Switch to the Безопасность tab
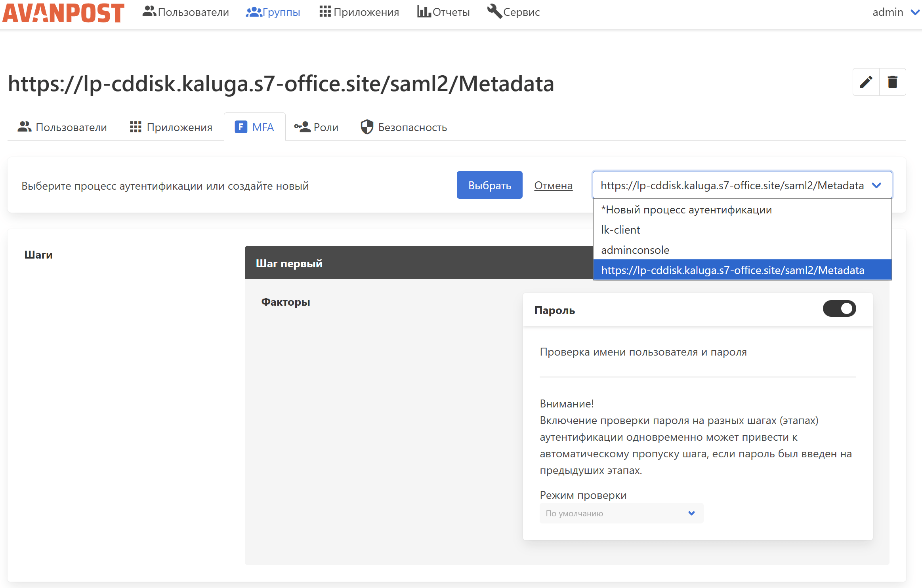The height and width of the screenshot is (588, 922). [x=404, y=127]
